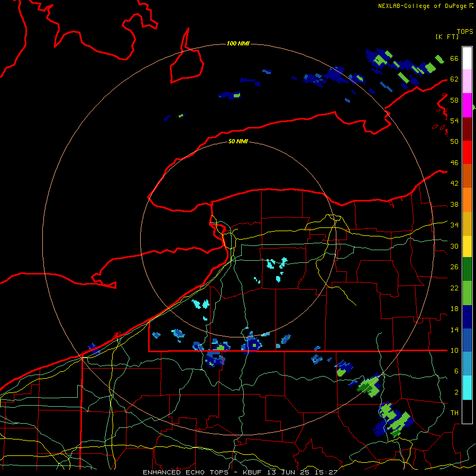Image resolution: width=476 pixels, height=476 pixels.
Task: Click the bright red legend swatch
Action: click(467, 152)
